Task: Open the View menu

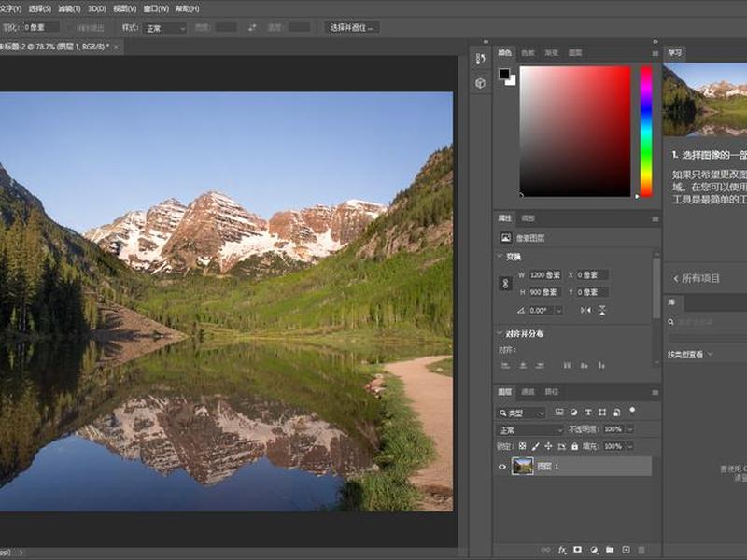Action: pos(125,8)
